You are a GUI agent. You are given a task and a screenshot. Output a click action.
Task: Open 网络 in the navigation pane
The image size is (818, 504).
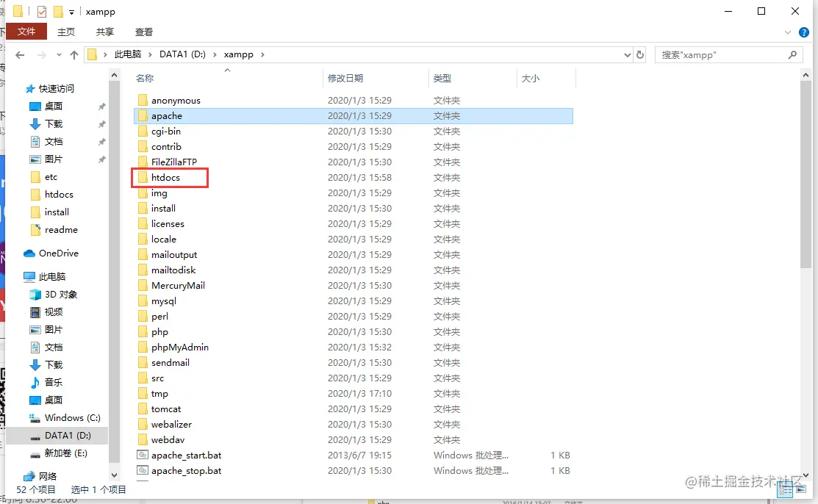48,476
